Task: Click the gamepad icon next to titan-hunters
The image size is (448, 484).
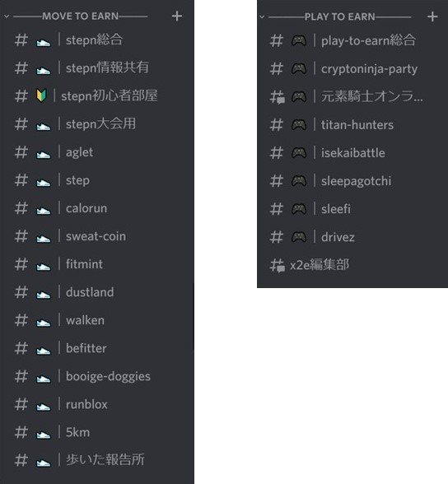Action: (299, 125)
